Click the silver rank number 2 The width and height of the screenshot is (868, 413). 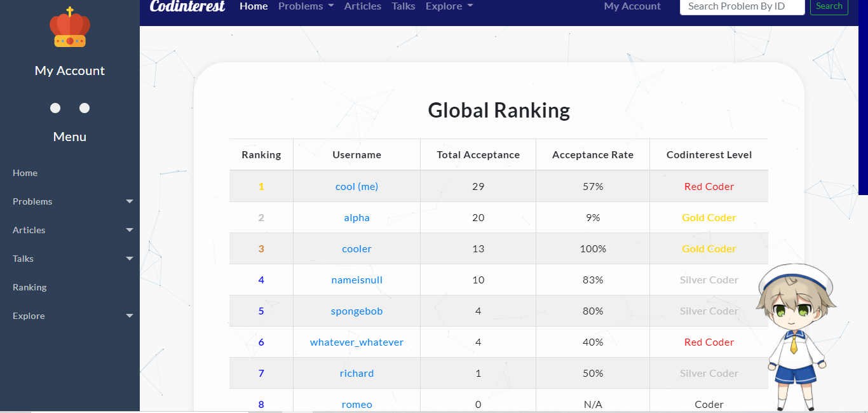261,217
